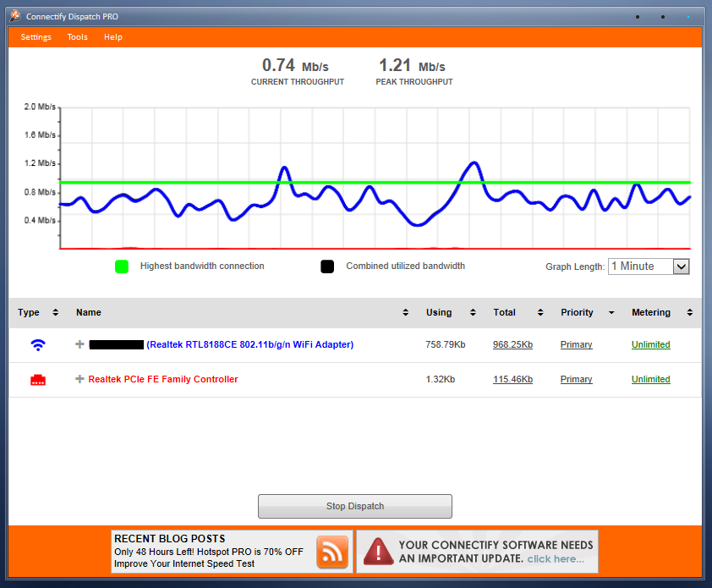Change Priority setting for the Ethernet connection

(x=576, y=379)
